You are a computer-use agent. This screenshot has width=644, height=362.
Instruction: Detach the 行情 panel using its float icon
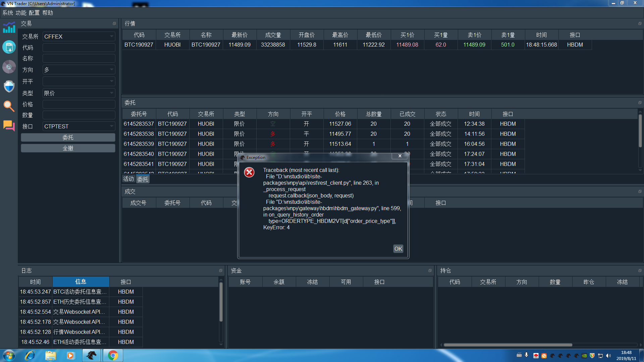(x=640, y=23)
